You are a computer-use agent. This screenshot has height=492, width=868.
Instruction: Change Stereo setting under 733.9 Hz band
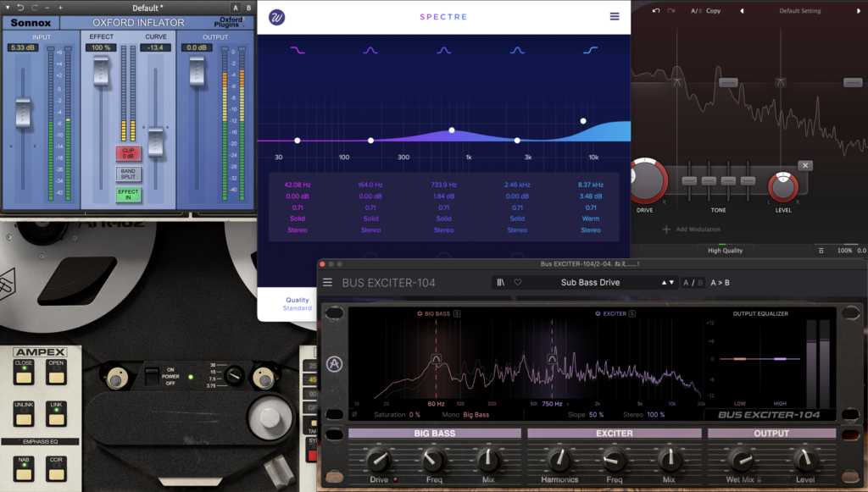444,230
